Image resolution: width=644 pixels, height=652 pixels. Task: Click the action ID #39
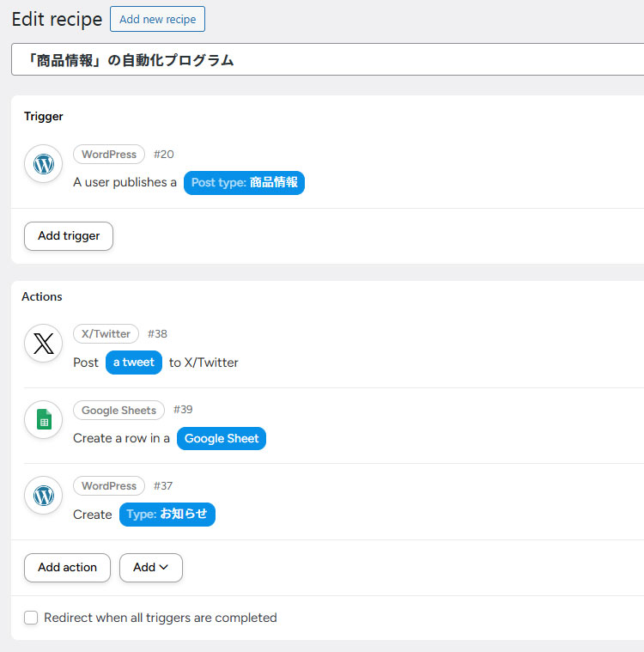click(183, 410)
